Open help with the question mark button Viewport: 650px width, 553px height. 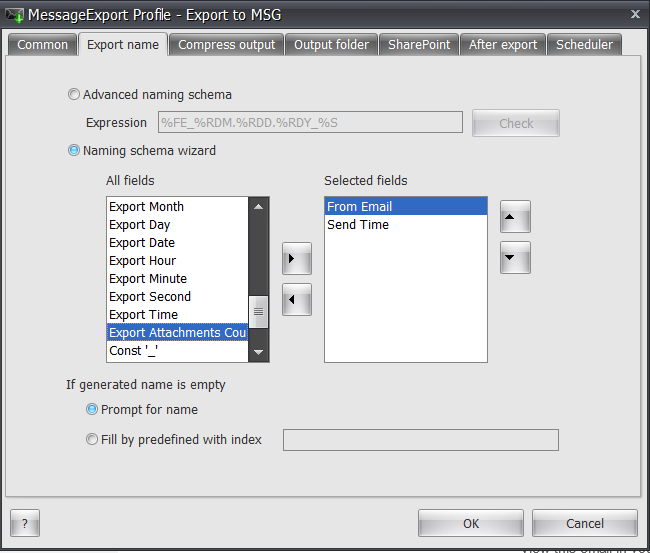[25, 523]
